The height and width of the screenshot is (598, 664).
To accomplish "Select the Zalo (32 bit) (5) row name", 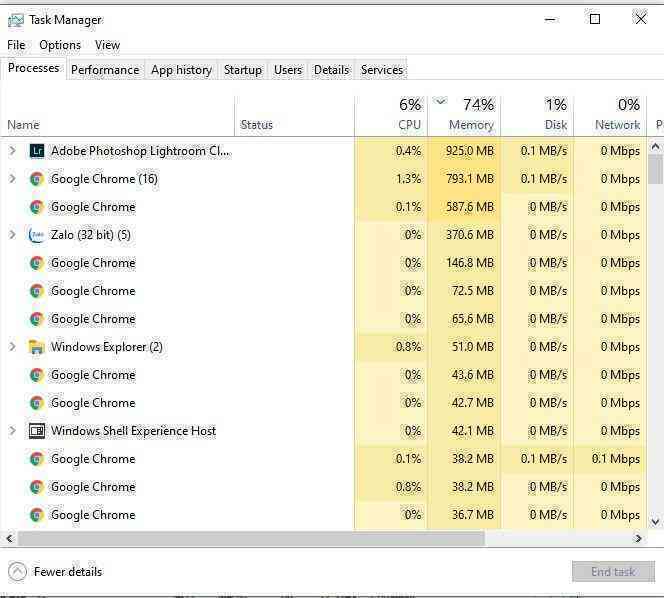I will pos(91,235).
